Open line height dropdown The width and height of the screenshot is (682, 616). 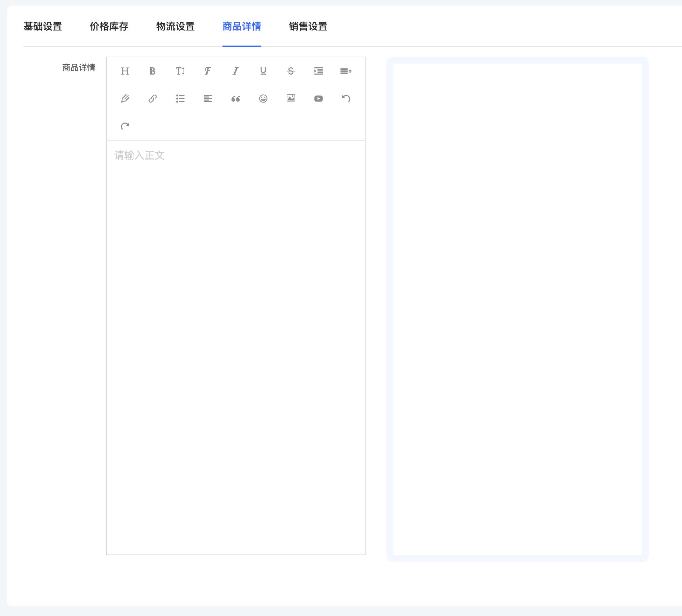click(x=346, y=71)
